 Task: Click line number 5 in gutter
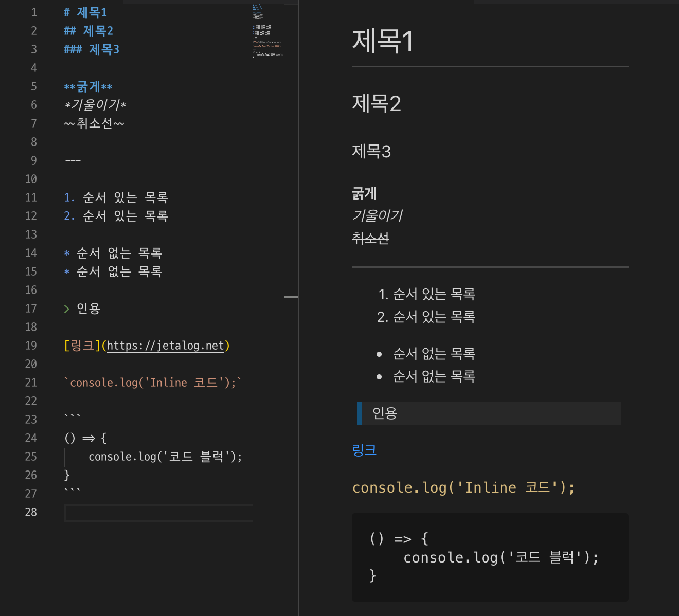34,86
